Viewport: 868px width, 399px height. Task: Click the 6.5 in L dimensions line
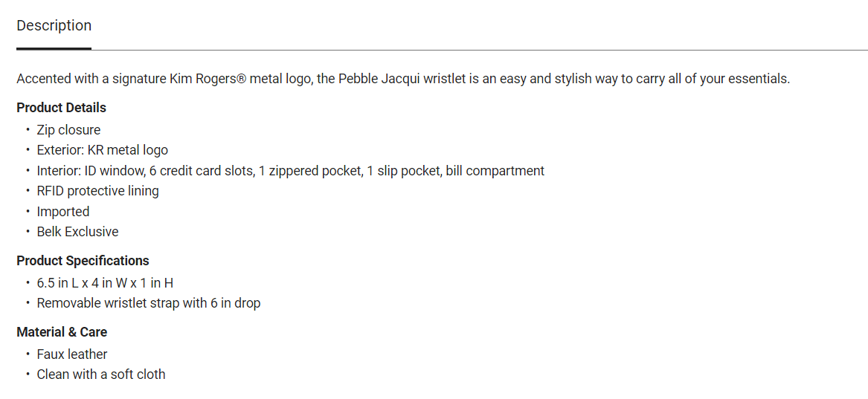(105, 283)
